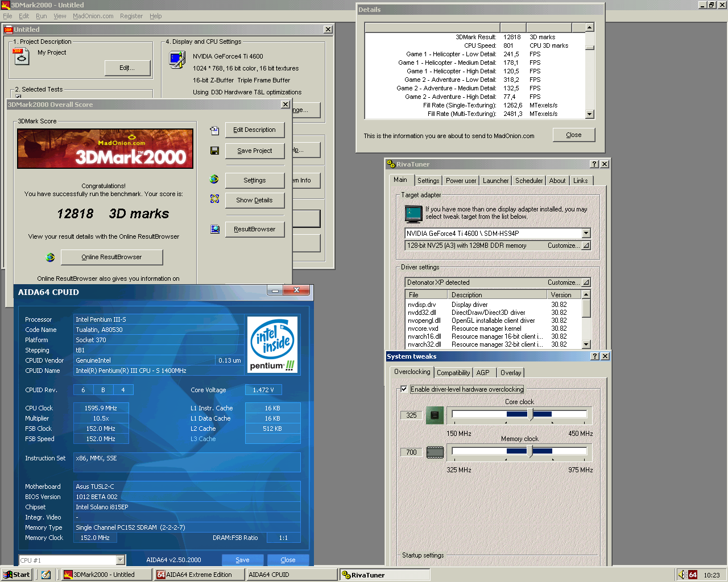Open the Help menu in 3DMark2000
Screen dimensions: 728x582
tap(156, 16)
